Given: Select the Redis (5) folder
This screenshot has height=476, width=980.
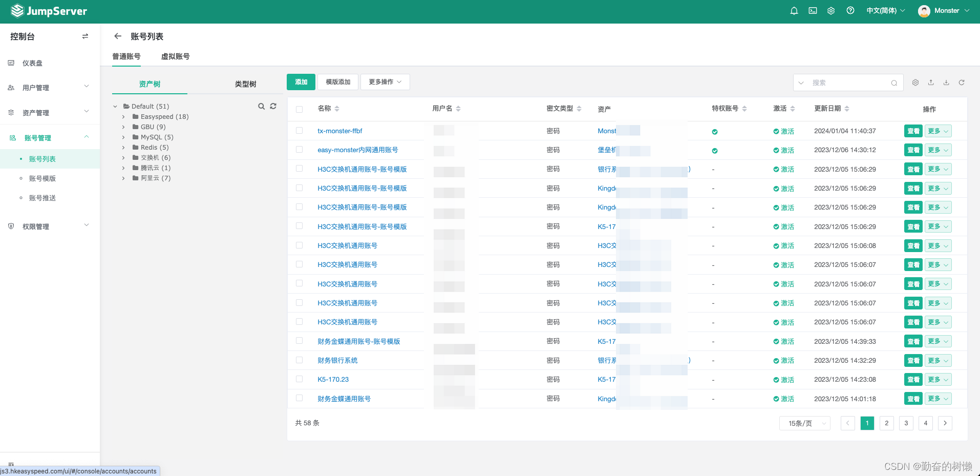Looking at the screenshot, I should coord(155,148).
